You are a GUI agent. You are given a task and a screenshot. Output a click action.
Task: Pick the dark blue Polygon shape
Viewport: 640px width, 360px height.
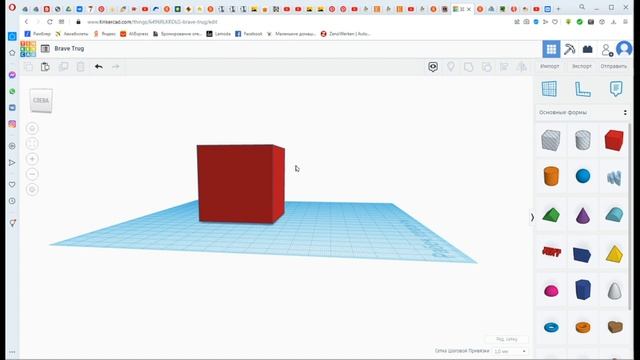(x=583, y=290)
